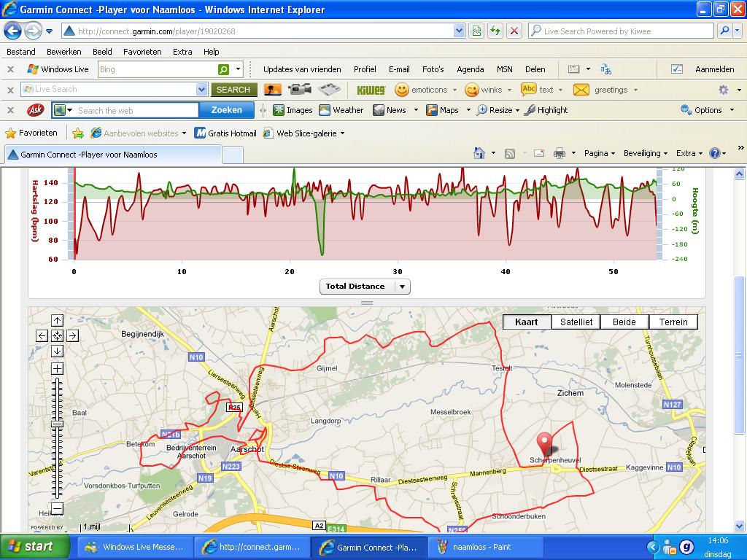Open the Help menu

click(211, 52)
